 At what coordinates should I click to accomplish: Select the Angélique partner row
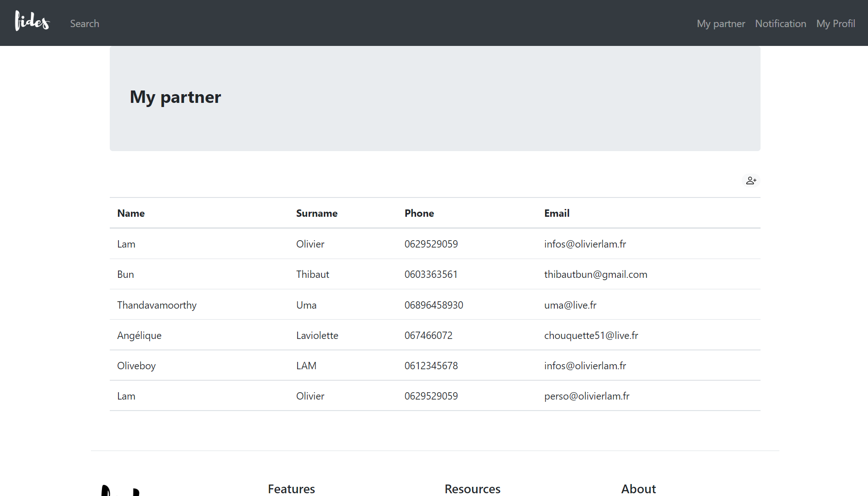pyautogui.click(x=139, y=335)
